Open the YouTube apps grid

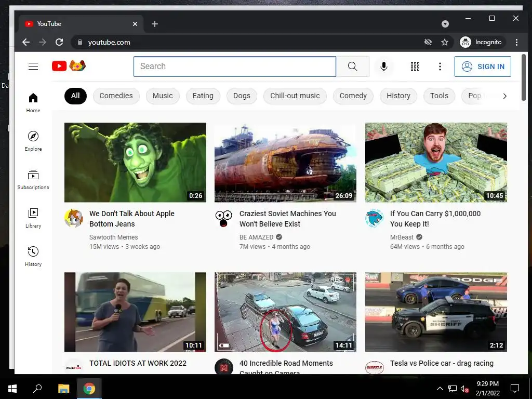pyautogui.click(x=415, y=66)
